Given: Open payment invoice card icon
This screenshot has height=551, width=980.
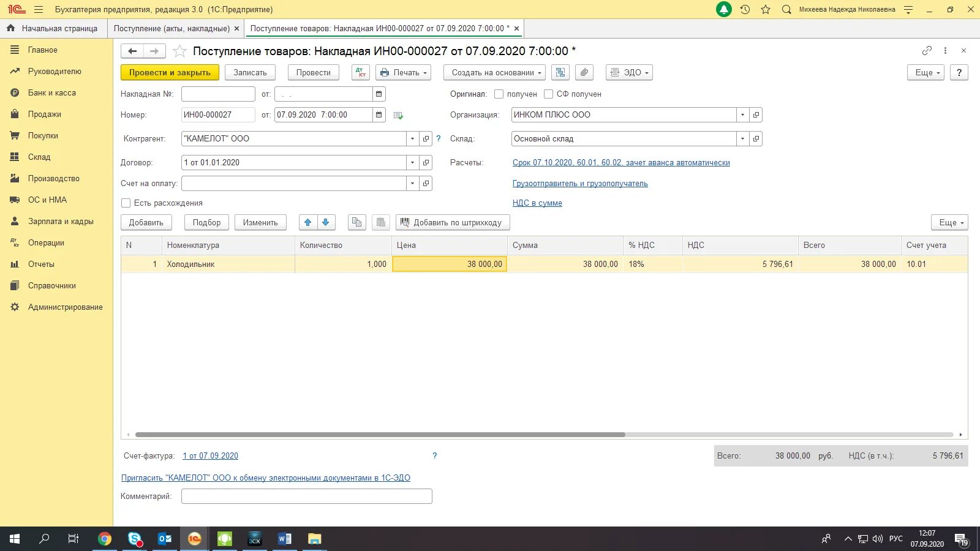Looking at the screenshot, I should click(426, 184).
